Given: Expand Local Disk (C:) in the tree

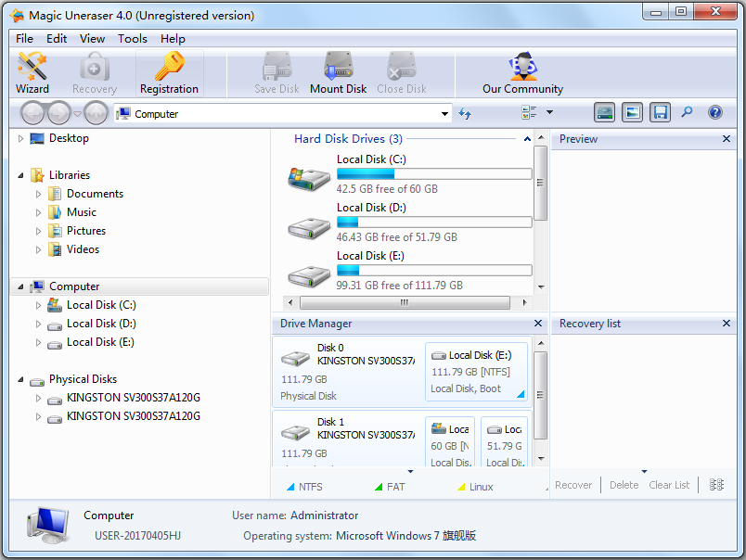Looking at the screenshot, I should 39,305.
